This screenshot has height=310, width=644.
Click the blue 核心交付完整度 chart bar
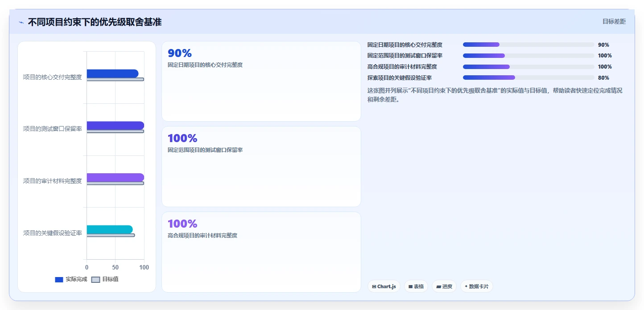(x=112, y=73)
